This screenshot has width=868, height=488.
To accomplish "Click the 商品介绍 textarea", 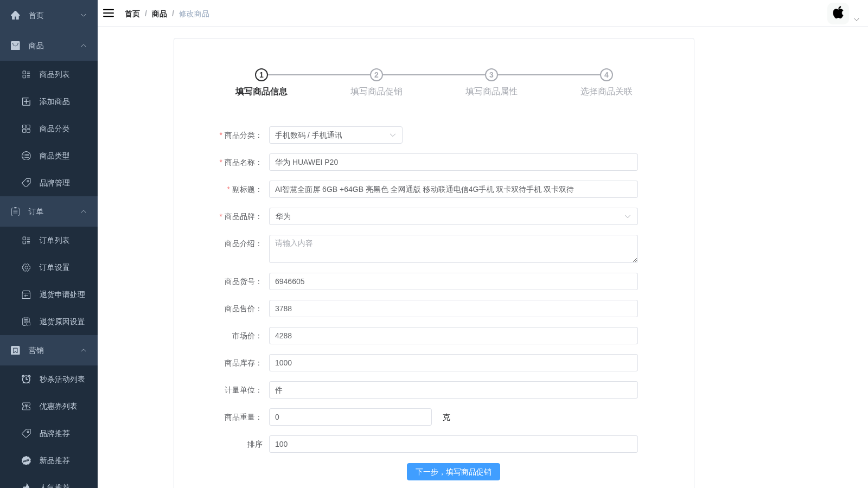I will click(x=454, y=249).
